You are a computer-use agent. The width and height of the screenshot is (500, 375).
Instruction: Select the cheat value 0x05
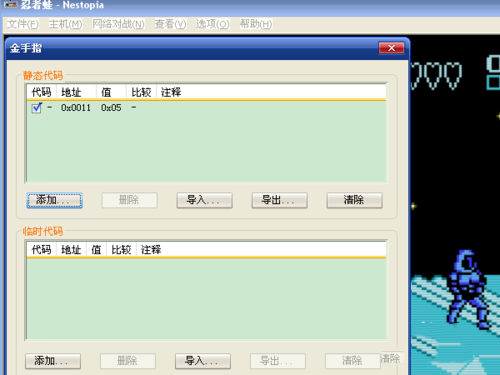[x=111, y=108]
